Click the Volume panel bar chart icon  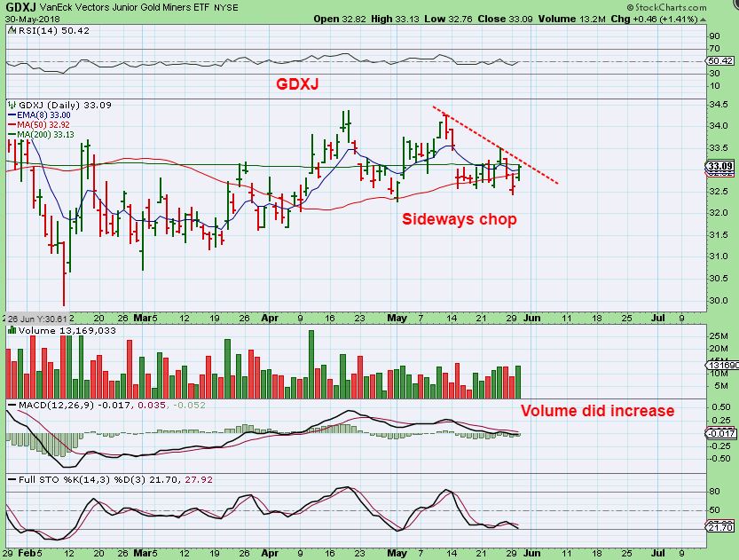(x=12, y=330)
